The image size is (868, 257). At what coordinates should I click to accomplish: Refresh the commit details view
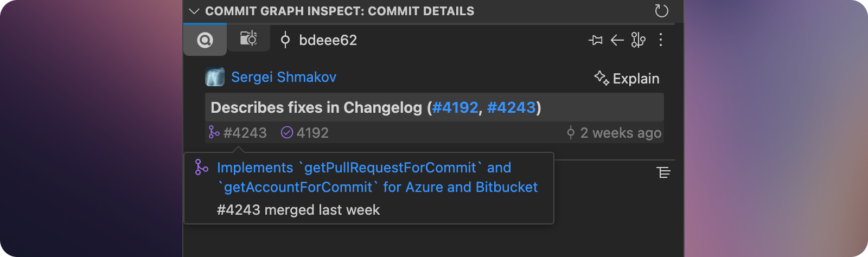(x=661, y=11)
